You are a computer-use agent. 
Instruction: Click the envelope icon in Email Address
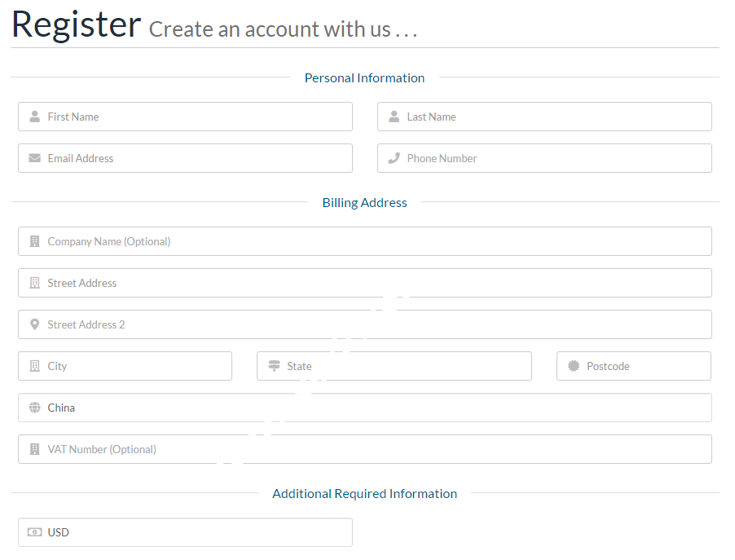click(x=34, y=158)
